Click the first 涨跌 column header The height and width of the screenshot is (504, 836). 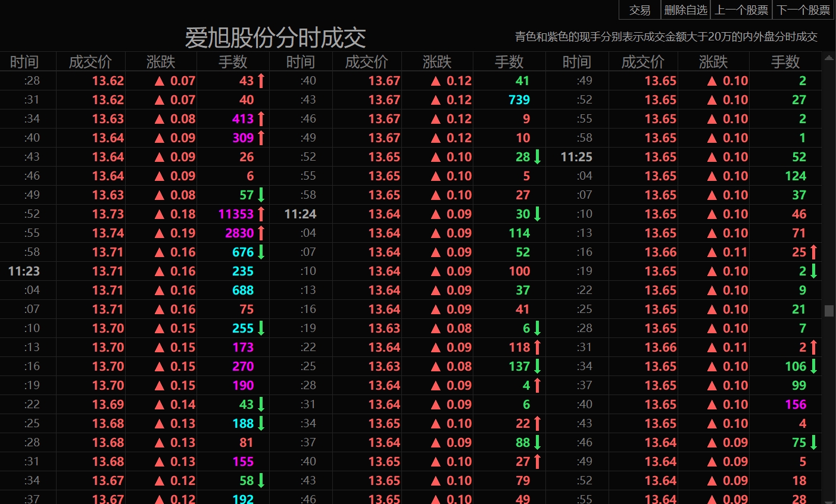click(x=161, y=62)
